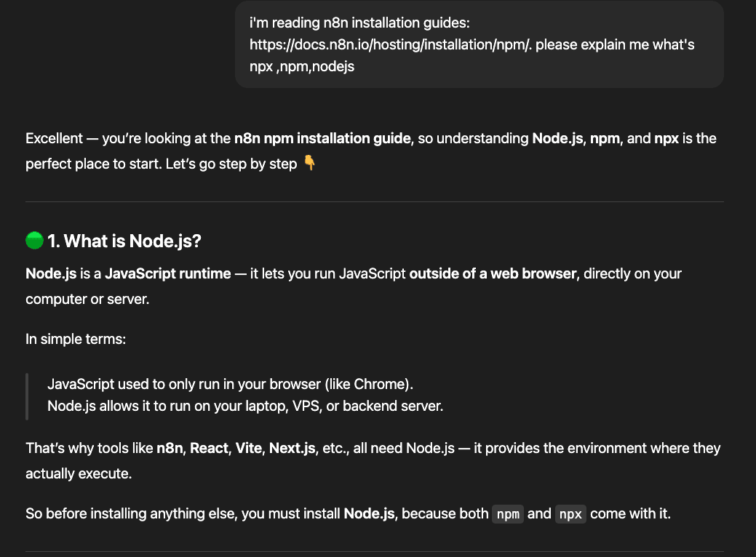Image resolution: width=756 pixels, height=557 pixels.
Task: Click bold 'Node.js' before 'because both'
Action: click(369, 514)
